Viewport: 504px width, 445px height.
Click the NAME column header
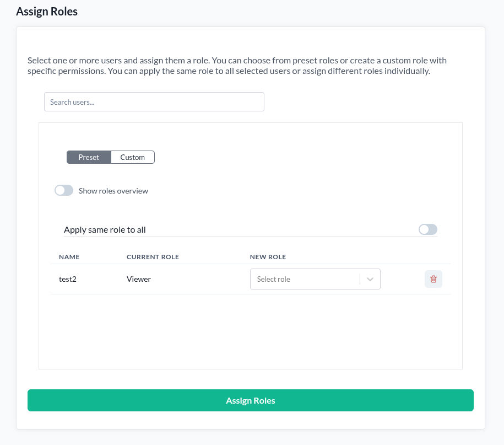point(69,257)
